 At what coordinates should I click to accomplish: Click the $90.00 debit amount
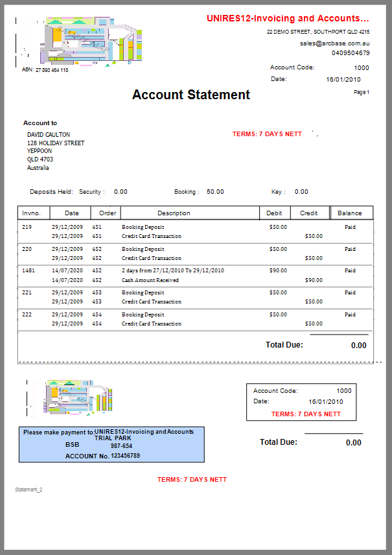278,270
